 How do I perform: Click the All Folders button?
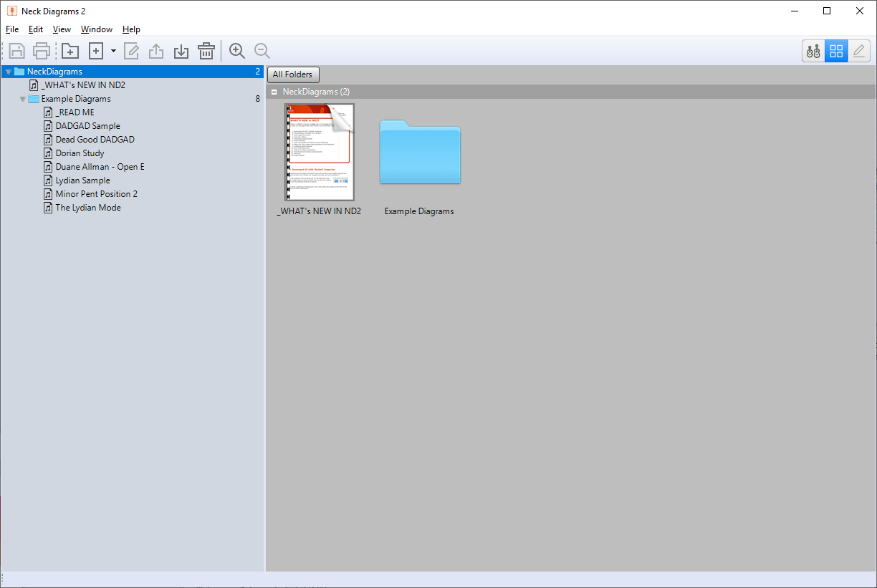point(294,74)
